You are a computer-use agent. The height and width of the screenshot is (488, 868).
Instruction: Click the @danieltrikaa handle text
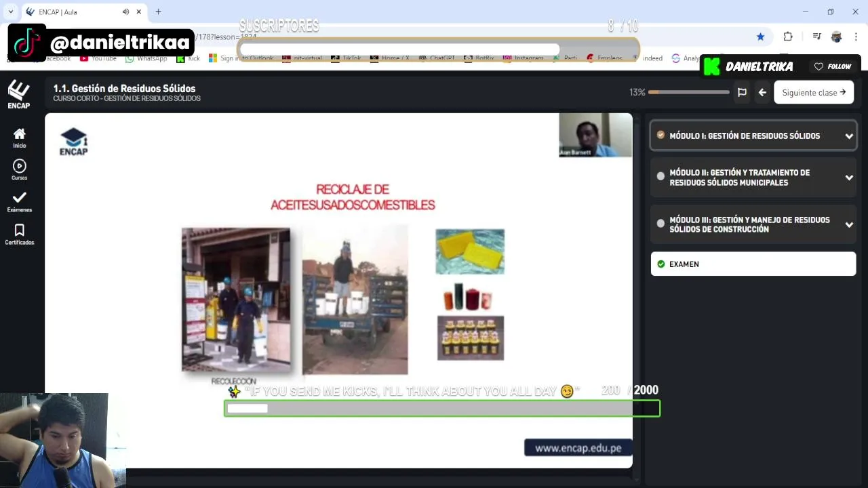pyautogui.click(x=120, y=43)
